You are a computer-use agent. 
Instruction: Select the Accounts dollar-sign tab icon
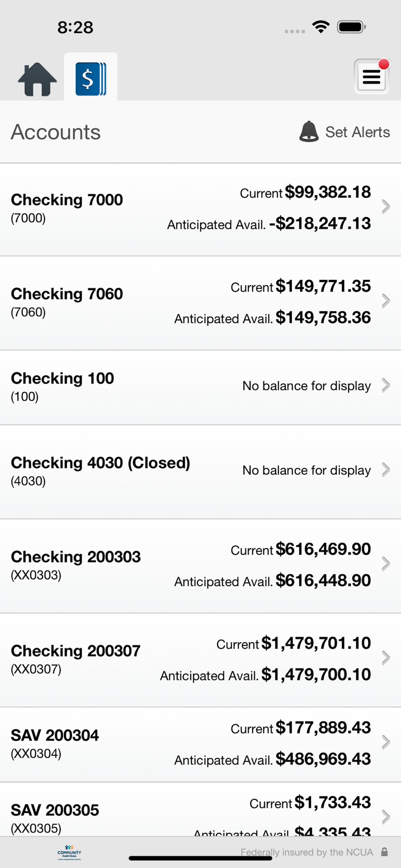[91, 79]
